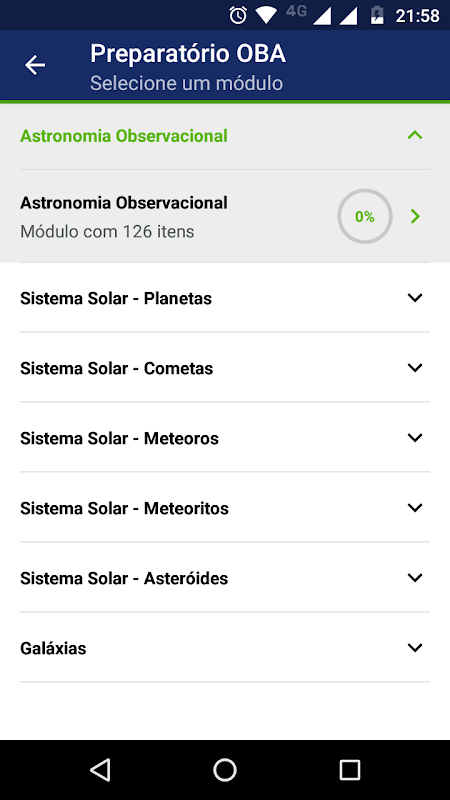Tap the alarm clock status icon
Screen dimensions: 450x800
click(238, 15)
